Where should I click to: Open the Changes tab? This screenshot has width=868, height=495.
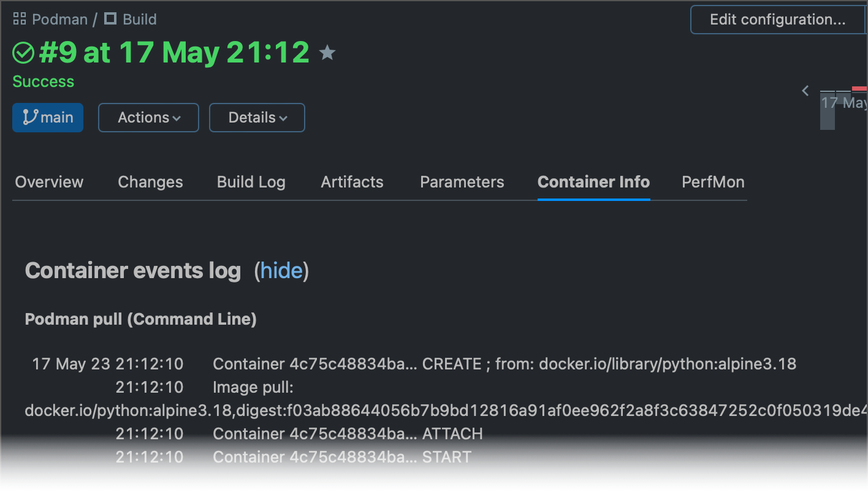[150, 182]
